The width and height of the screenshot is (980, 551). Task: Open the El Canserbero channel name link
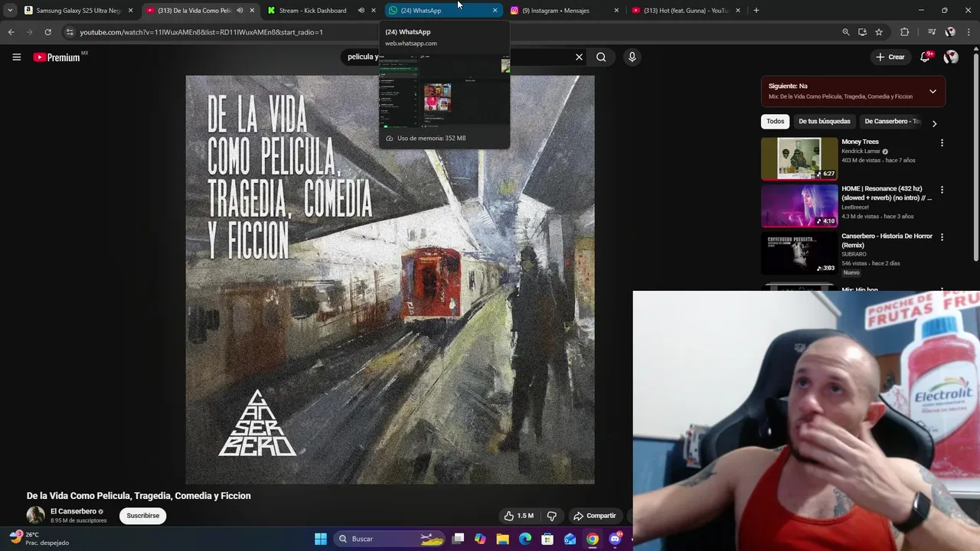tap(73, 511)
